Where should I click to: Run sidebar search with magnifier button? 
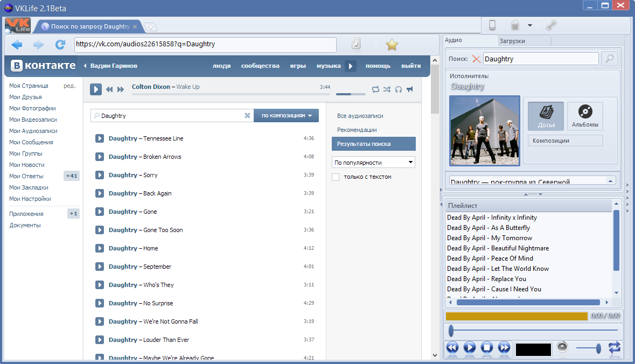click(x=610, y=59)
